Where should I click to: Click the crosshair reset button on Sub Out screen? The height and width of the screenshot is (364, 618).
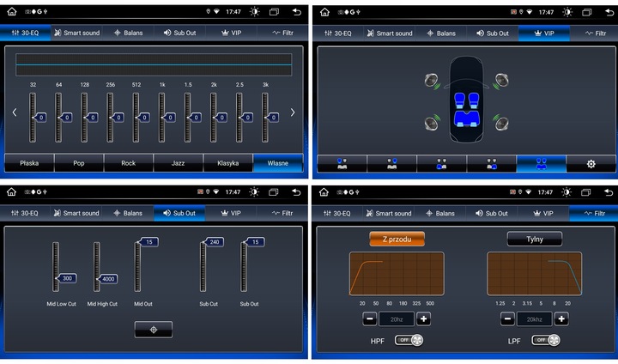pos(154,330)
